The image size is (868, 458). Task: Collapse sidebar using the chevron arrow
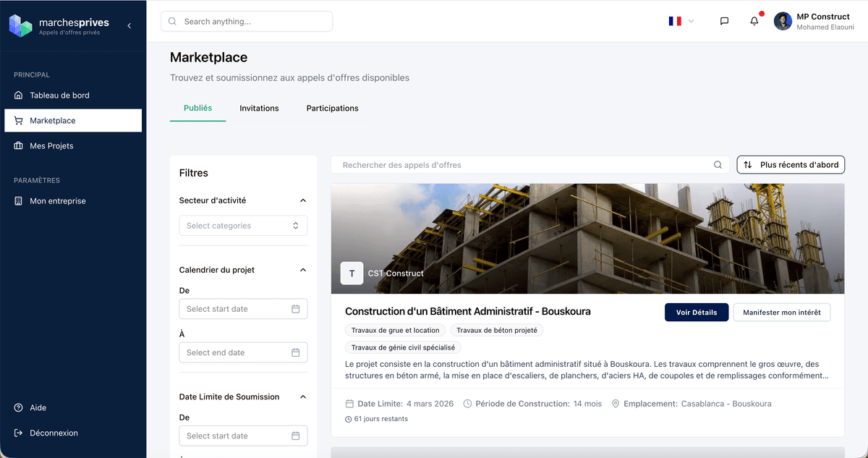[129, 25]
